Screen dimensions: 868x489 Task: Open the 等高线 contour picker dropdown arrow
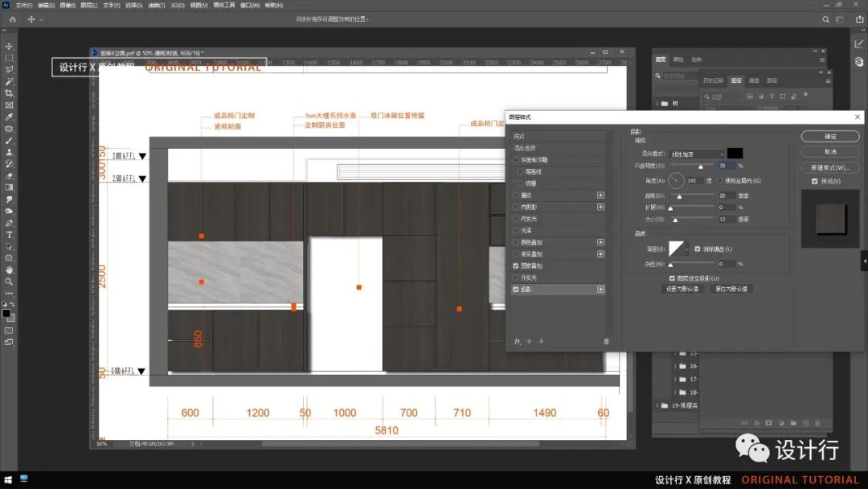click(687, 249)
